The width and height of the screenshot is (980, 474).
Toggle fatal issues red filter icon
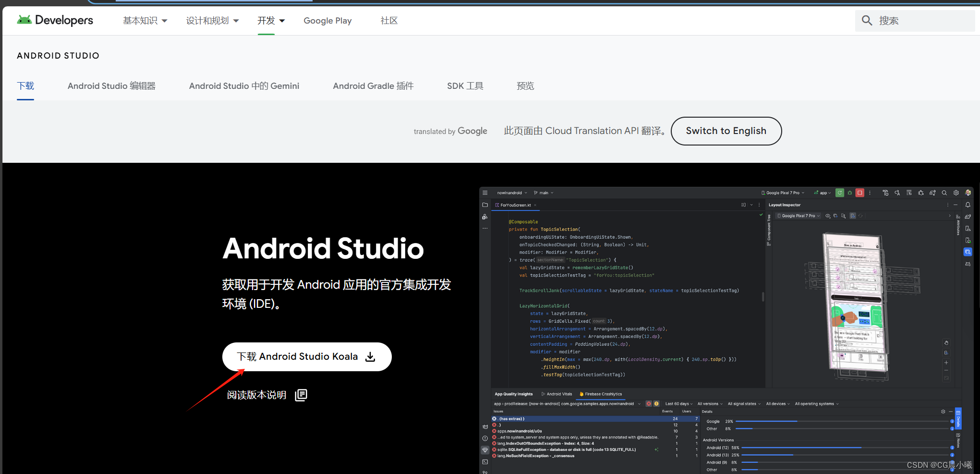point(649,404)
